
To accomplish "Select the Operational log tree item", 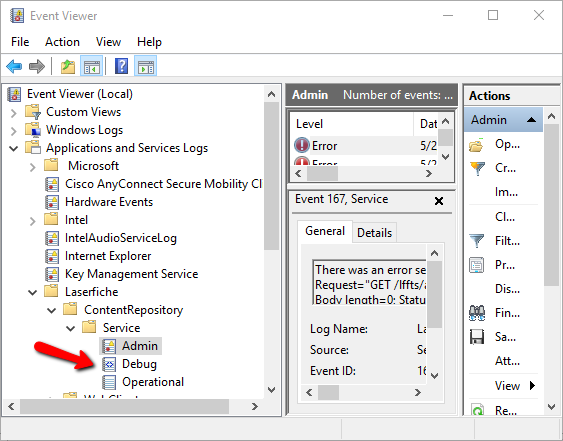I will tap(153, 382).
